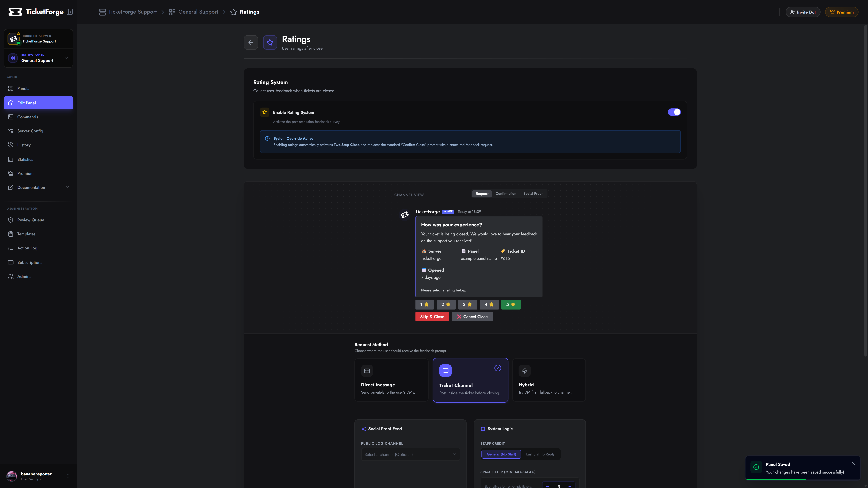This screenshot has height=488, width=868.
Task: Click the Review Queue shield icon
Action: coord(11,220)
